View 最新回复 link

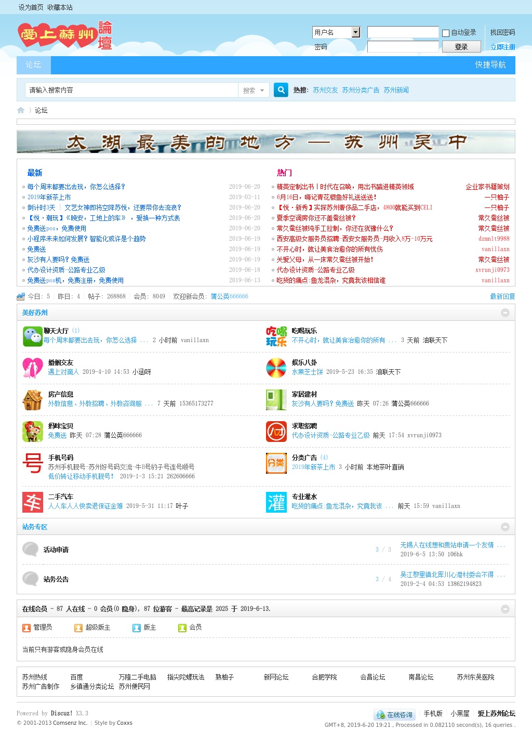pyautogui.click(x=502, y=296)
